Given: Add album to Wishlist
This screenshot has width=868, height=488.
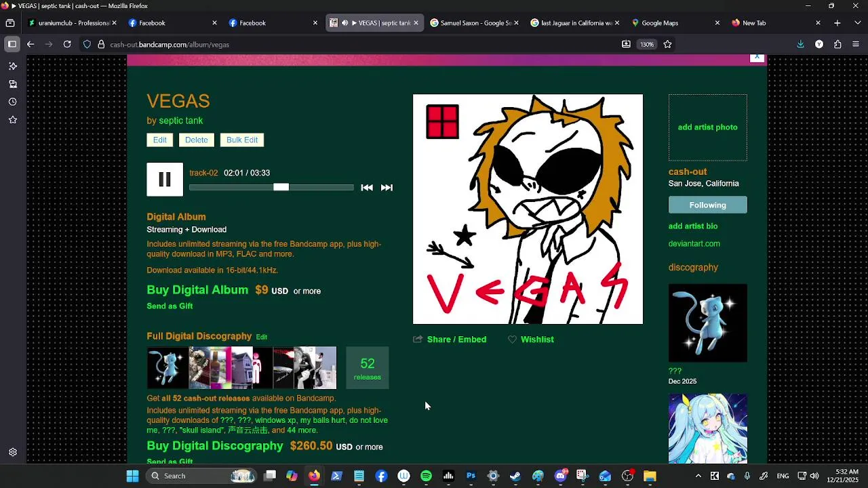Looking at the screenshot, I should [531, 340].
